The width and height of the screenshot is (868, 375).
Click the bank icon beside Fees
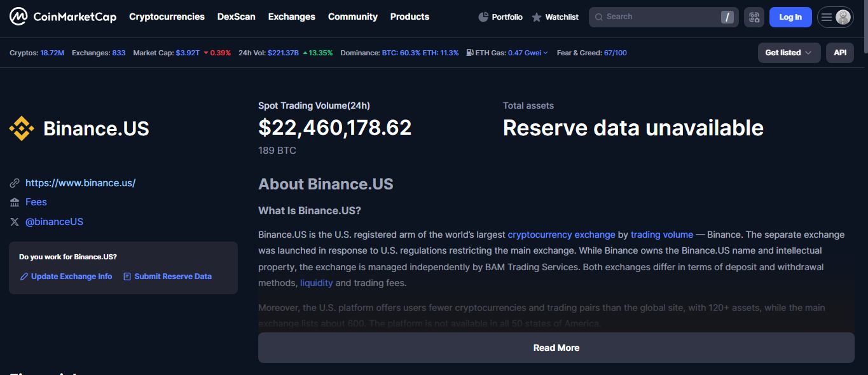click(15, 202)
